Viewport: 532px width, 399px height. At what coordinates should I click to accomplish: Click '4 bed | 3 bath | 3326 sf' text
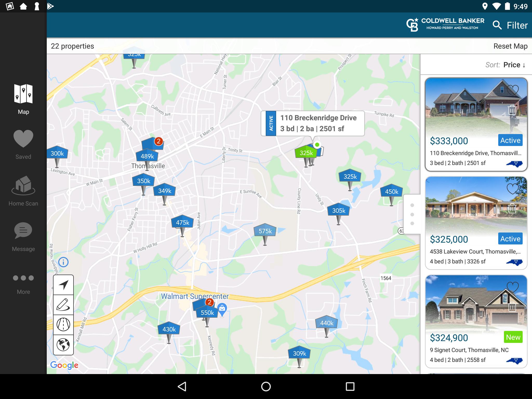[457, 261]
